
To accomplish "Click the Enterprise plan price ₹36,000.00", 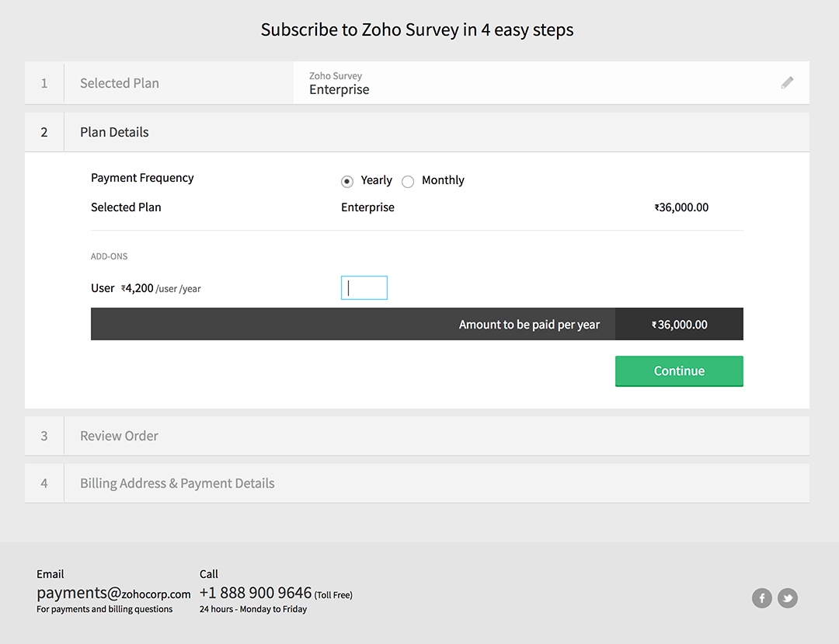I will pos(682,207).
